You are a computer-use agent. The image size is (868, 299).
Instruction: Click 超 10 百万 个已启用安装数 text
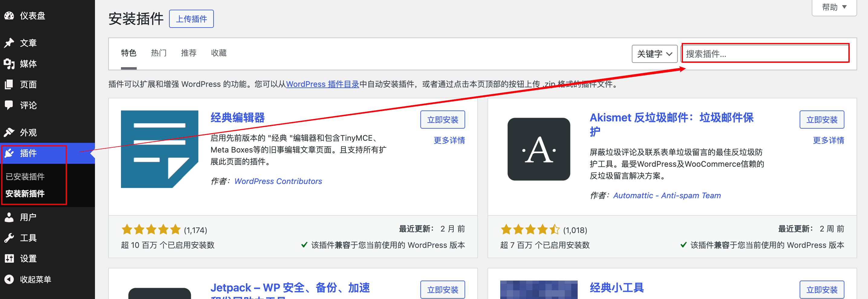point(168,245)
